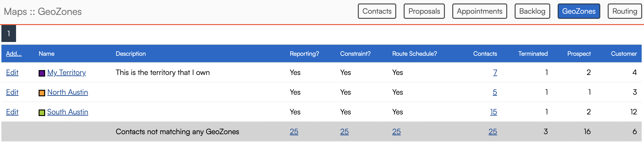Open the North Austin geozone link
Viewport: 644px width, 142px height.
[x=67, y=92]
